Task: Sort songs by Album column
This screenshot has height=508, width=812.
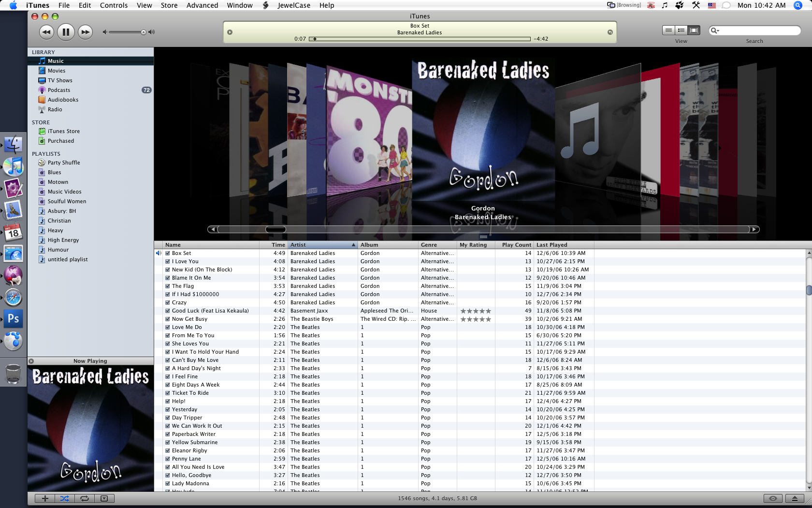Action: (x=388, y=245)
